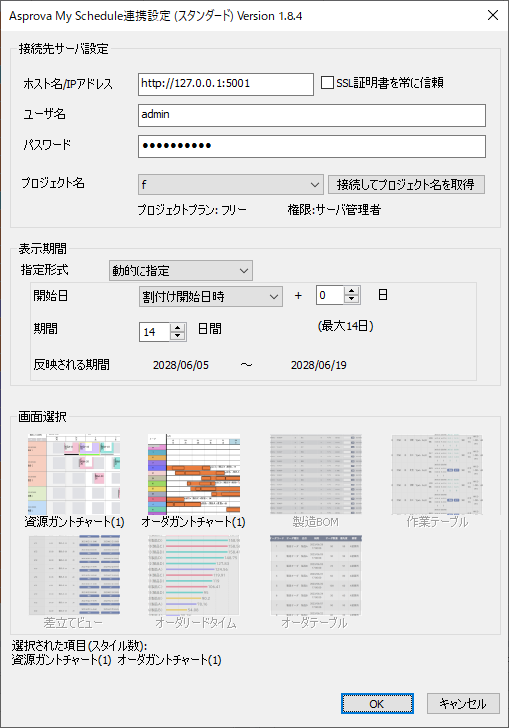Viewport: 509px width, 728px height.
Task: Confirm settings with OK button
Action: click(377, 704)
